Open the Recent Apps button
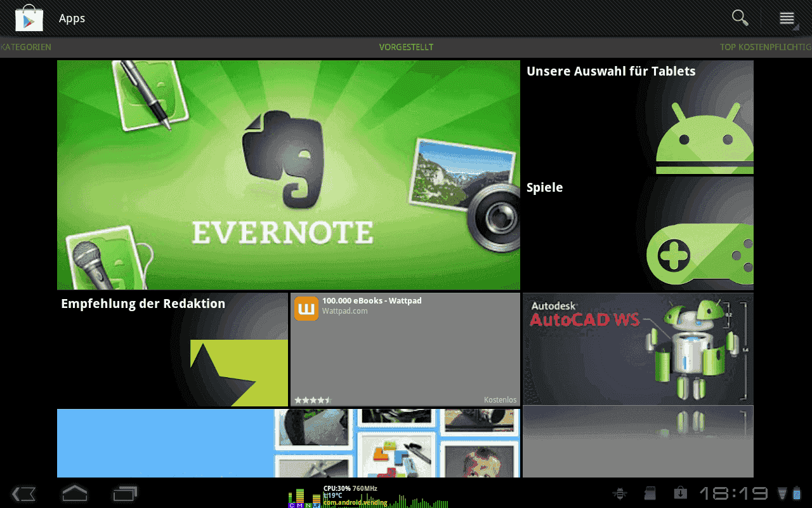812x508 pixels. [x=125, y=493]
